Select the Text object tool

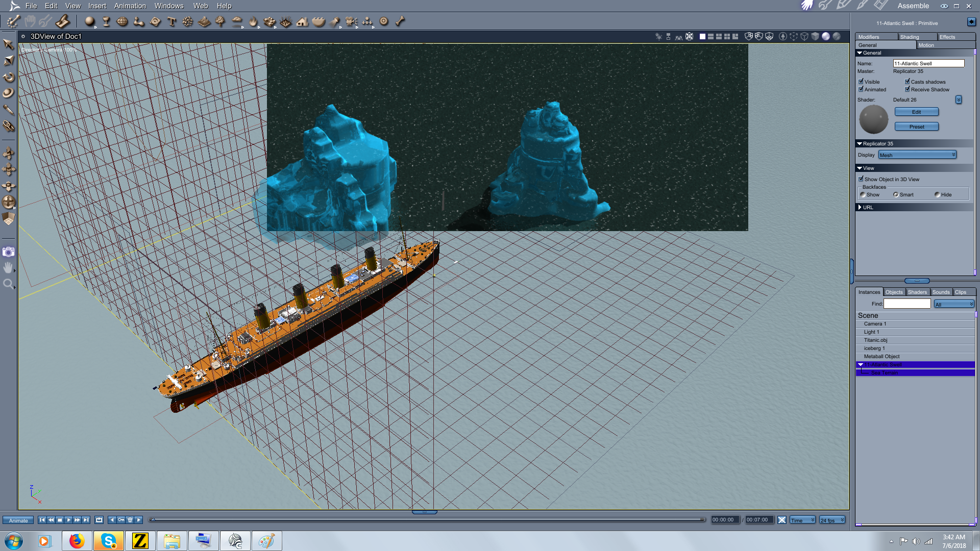click(171, 21)
